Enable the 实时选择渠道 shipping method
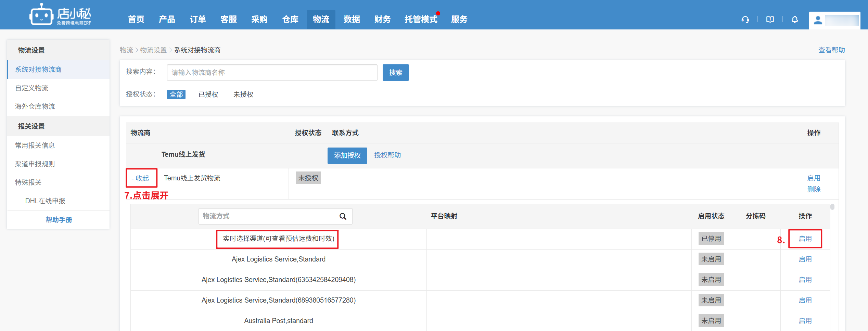 point(805,239)
